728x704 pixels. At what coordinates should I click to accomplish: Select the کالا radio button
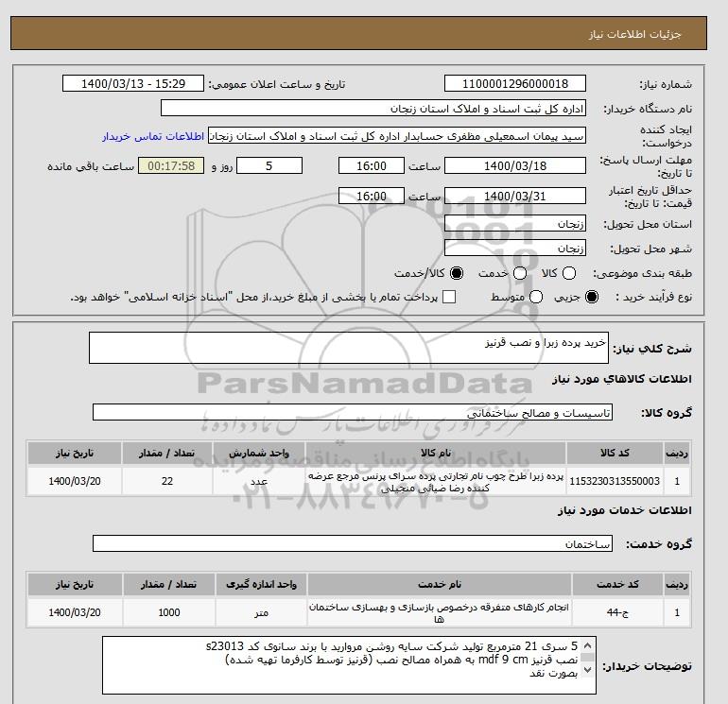coord(569,273)
